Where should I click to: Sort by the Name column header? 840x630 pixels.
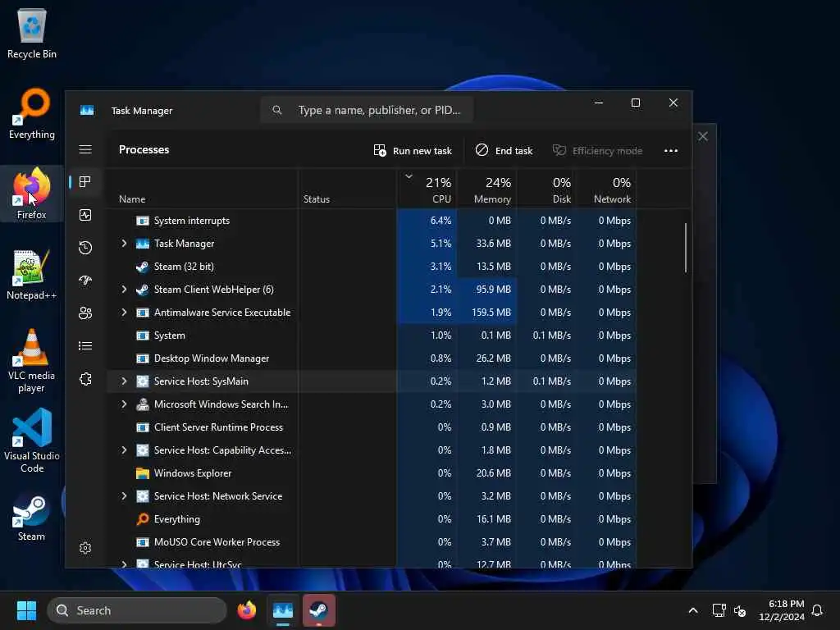tap(202, 189)
